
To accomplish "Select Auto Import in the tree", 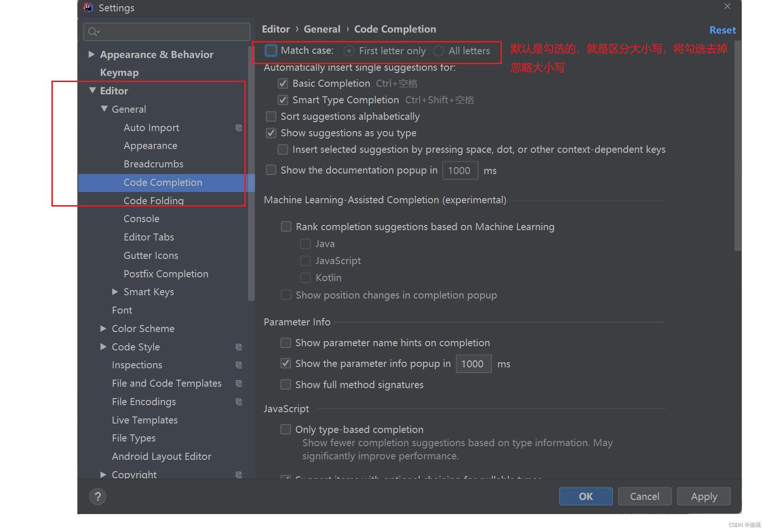I will click(x=151, y=128).
